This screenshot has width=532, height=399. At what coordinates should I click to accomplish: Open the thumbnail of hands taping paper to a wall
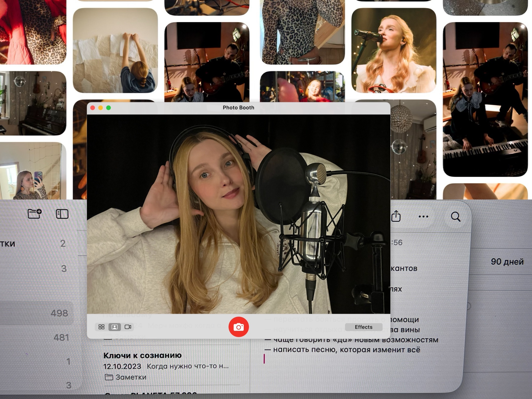115,50
